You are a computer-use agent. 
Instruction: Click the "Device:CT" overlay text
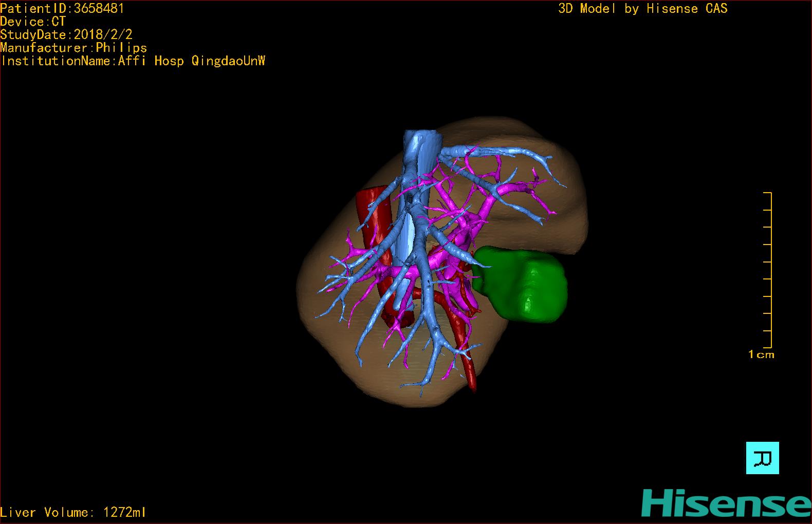[x=33, y=22]
